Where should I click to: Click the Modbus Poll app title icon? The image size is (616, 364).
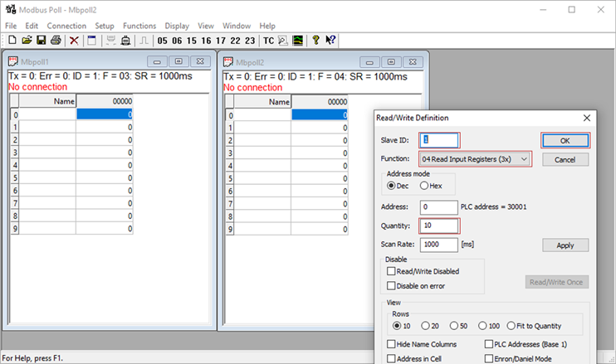(x=11, y=9)
